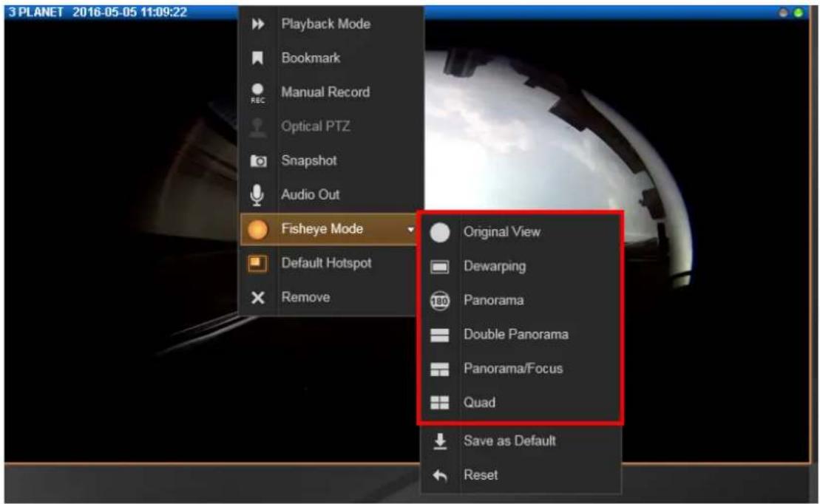
Task: Choose Panorama/Focus view
Action: tap(521, 369)
